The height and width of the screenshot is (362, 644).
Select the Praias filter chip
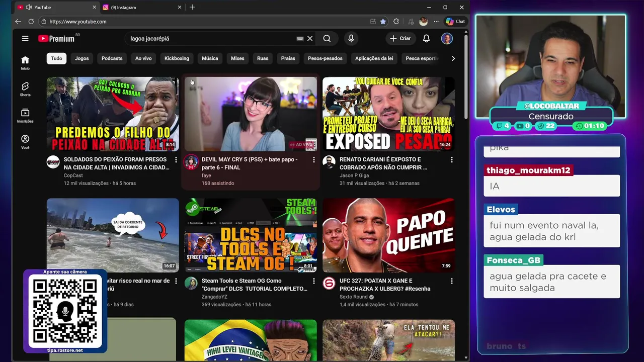[x=288, y=58]
